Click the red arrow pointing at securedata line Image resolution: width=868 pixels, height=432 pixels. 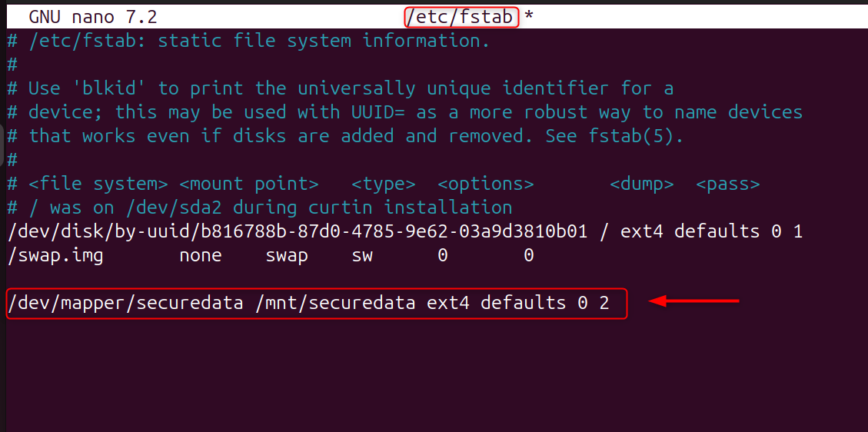tap(694, 301)
